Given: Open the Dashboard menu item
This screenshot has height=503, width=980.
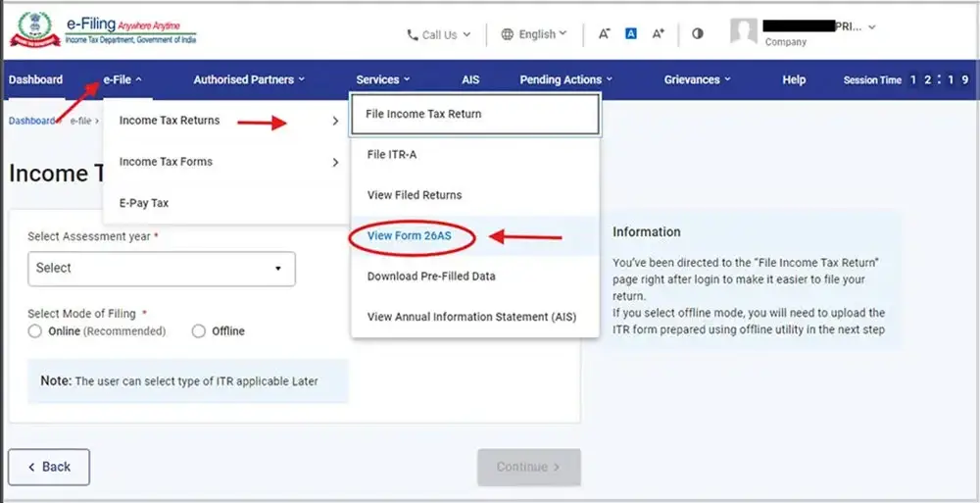Looking at the screenshot, I should coord(35,79).
